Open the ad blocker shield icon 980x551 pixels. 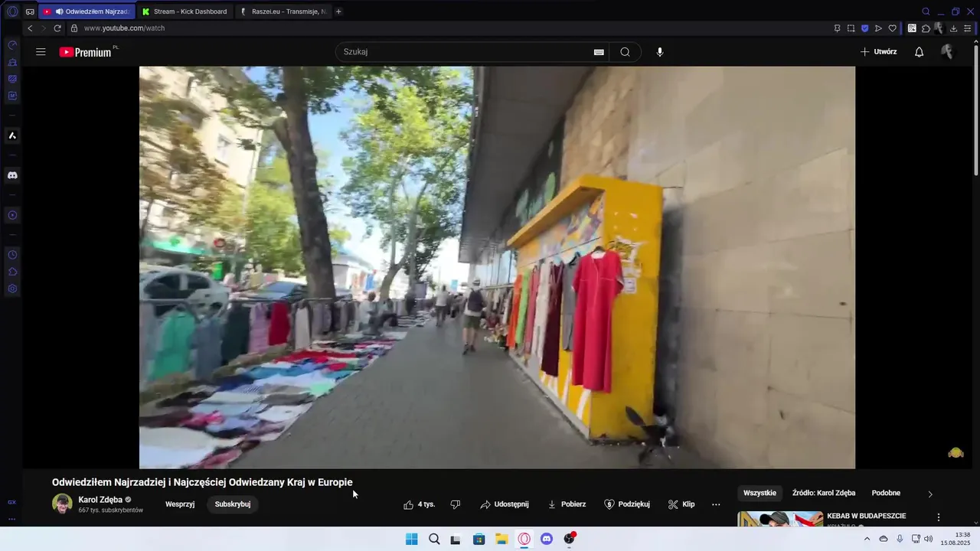click(864, 28)
